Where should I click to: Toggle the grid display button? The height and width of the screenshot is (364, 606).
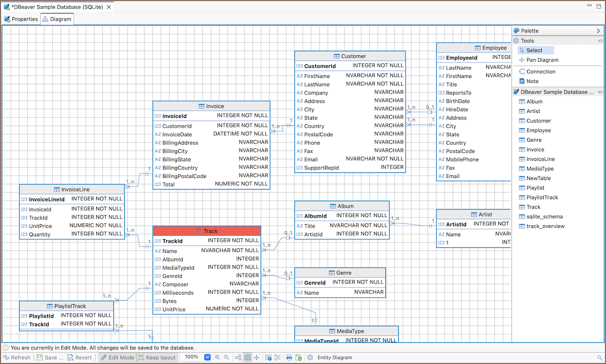[247, 357]
